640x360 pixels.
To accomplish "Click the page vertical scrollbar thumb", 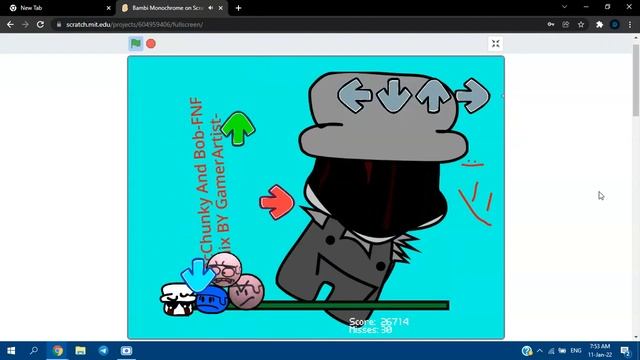I will click(636, 80).
